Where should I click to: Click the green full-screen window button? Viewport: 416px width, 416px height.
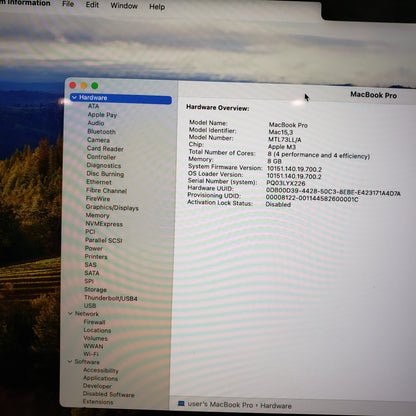pos(95,86)
